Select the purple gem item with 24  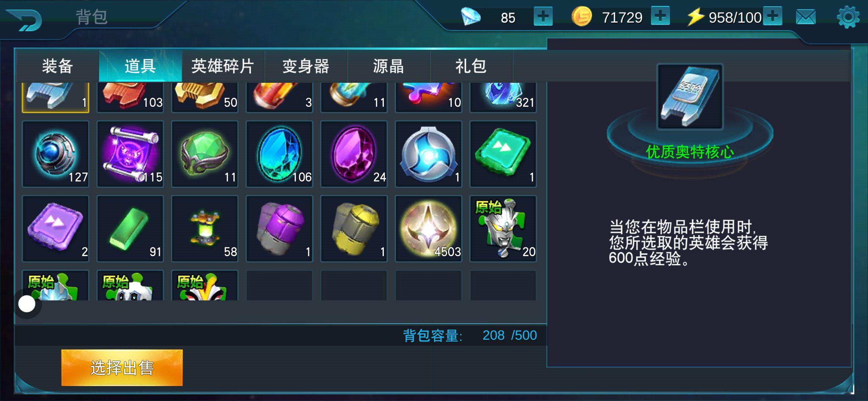coord(354,154)
